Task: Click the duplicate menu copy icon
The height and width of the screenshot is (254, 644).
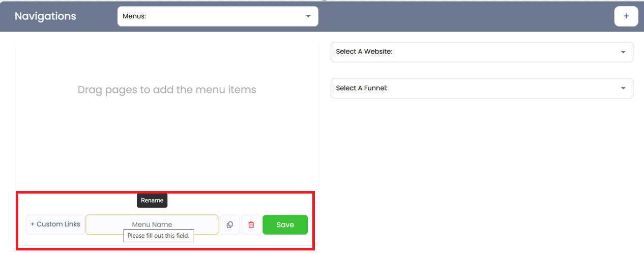Action: tap(229, 225)
